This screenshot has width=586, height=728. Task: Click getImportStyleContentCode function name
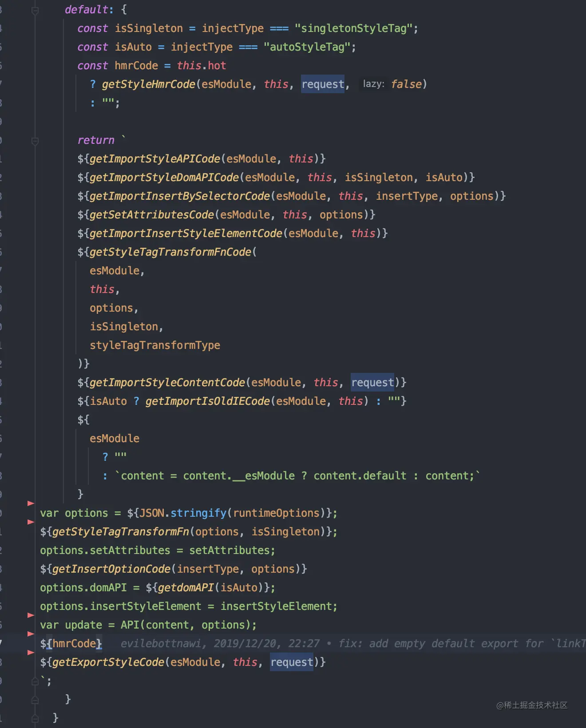pyautogui.click(x=167, y=382)
